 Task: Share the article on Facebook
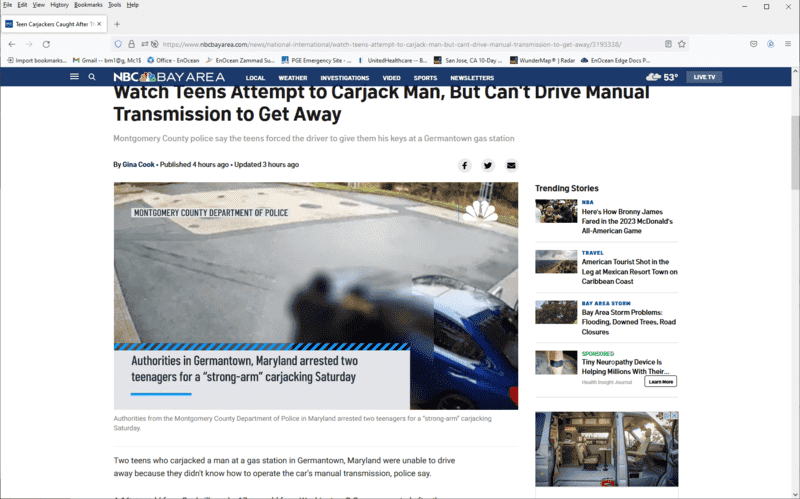pos(465,165)
